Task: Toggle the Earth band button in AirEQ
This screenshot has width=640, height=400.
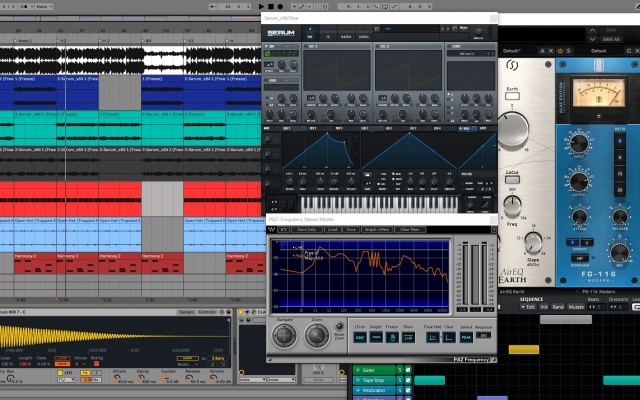Action: 512,96
